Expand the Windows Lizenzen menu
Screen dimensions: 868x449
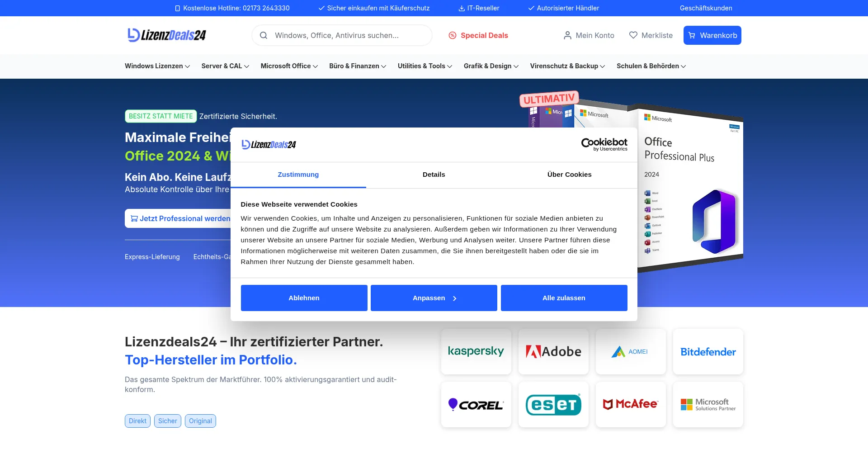[157, 66]
